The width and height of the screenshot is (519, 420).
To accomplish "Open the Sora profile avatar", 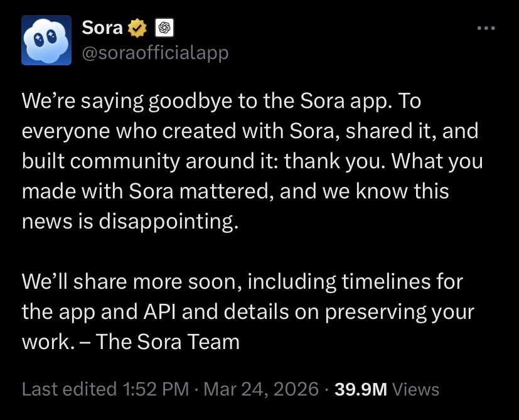I will [46, 40].
